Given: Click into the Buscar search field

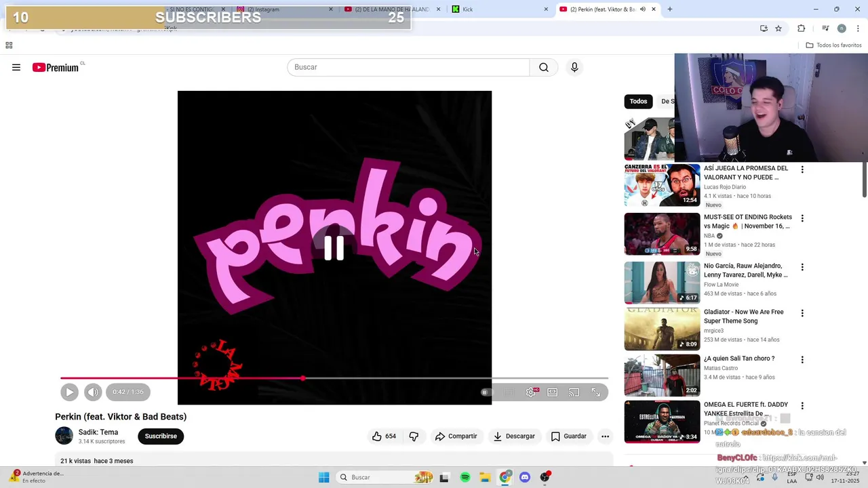Looking at the screenshot, I should [408, 67].
